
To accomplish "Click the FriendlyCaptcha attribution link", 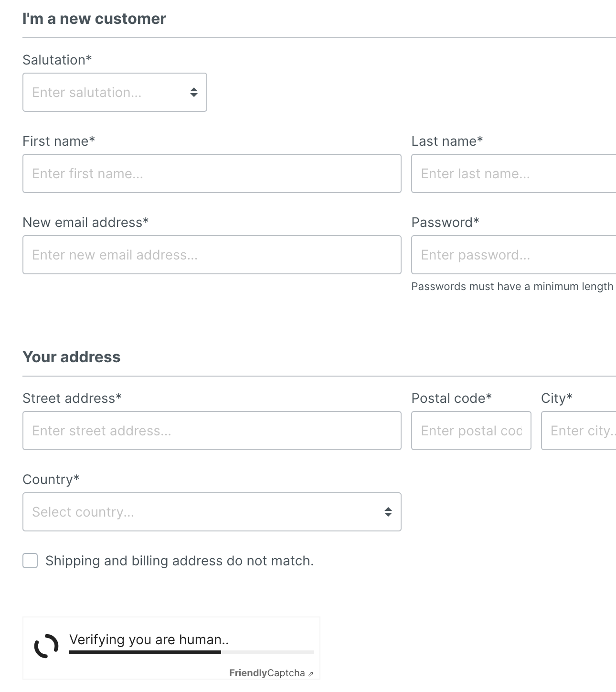I will tap(267, 673).
